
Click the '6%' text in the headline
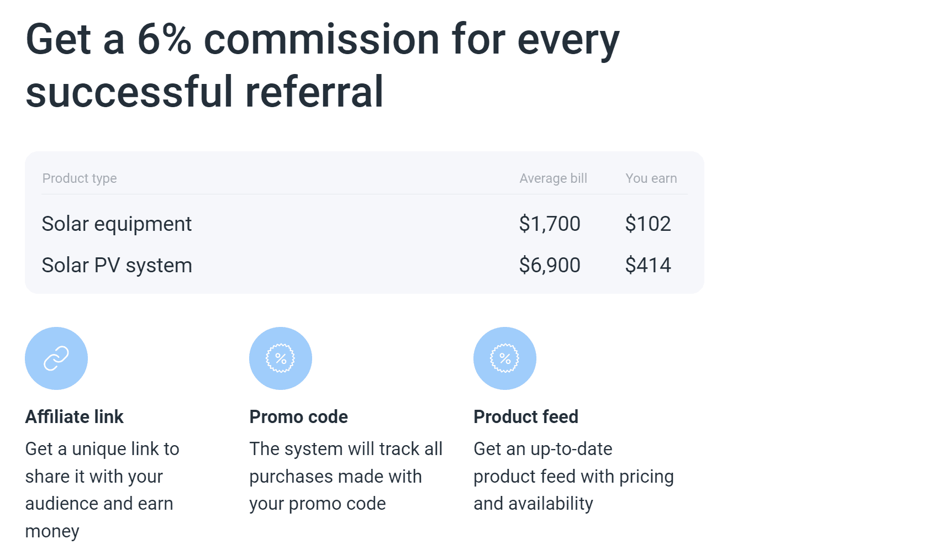pos(164,40)
